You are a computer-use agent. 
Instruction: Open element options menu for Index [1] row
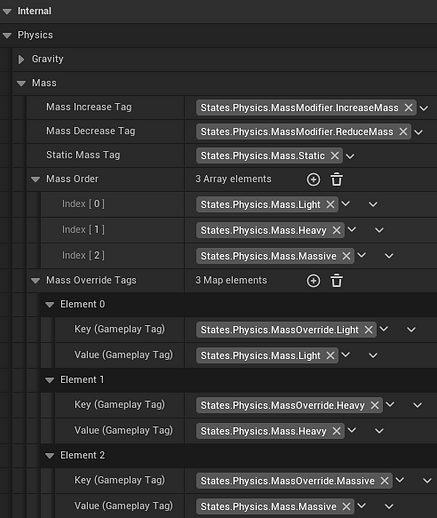(379, 230)
